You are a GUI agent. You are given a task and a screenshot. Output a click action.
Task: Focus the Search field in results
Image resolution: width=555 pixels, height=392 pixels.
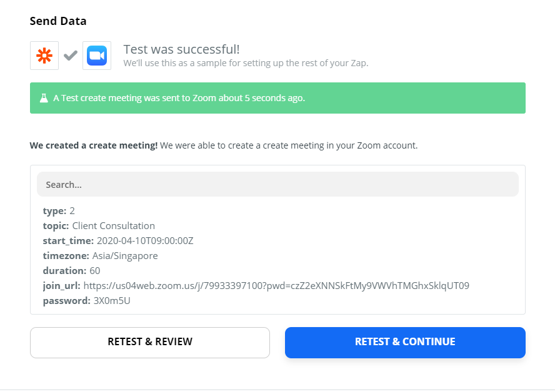tap(277, 185)
